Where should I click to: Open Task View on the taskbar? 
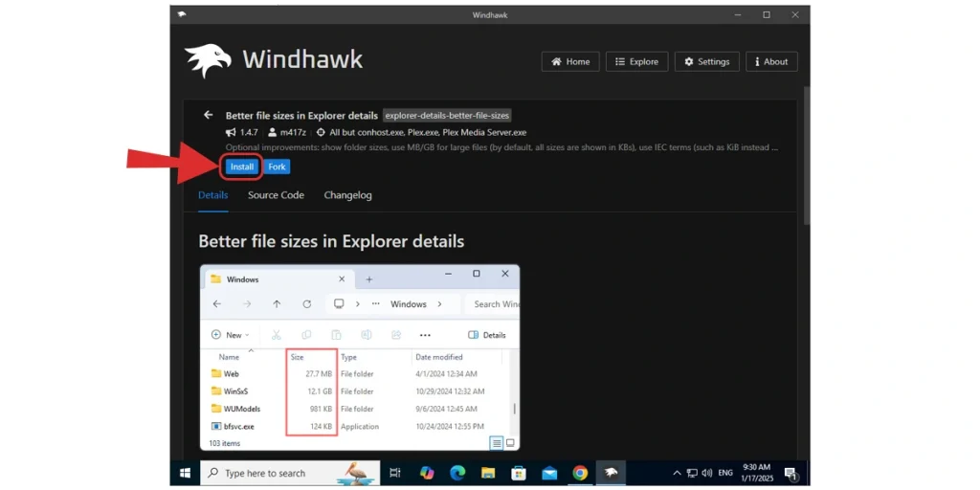click(395, 473)
